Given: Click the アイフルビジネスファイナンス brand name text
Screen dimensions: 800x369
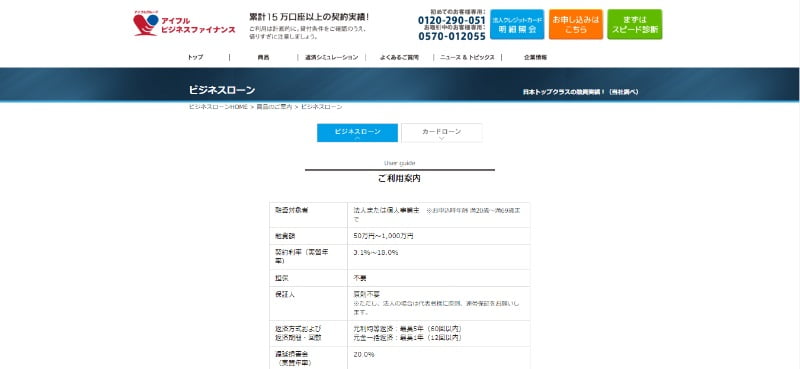Looking at the screenshot, I should coord(198,26).
